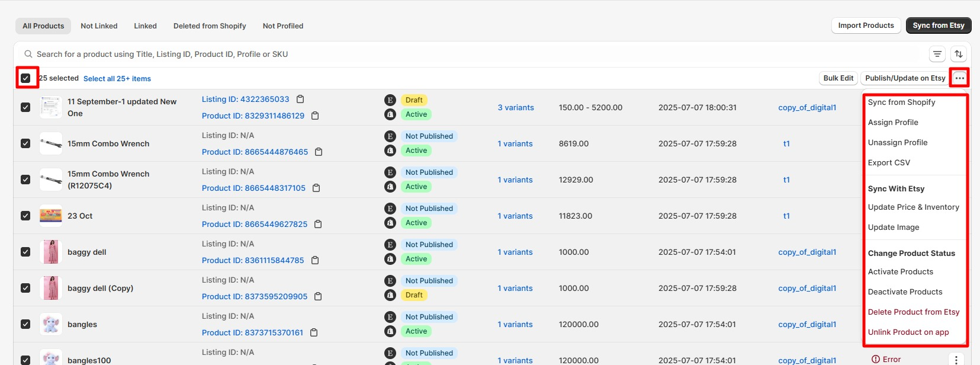This screenshot has width=980, height=365.
Task: Open copy_of_digital1 profile for baggy dell
Action: (807, 252)
